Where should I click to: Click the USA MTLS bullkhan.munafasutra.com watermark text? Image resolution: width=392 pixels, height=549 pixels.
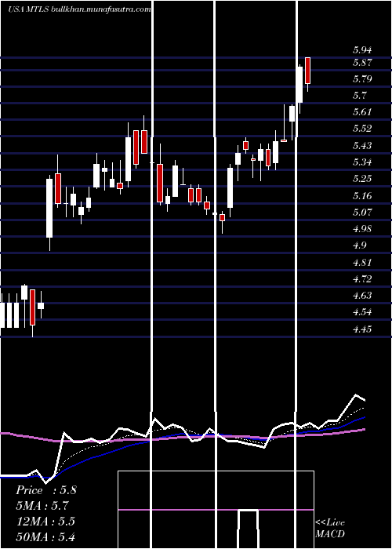(79, 9)
